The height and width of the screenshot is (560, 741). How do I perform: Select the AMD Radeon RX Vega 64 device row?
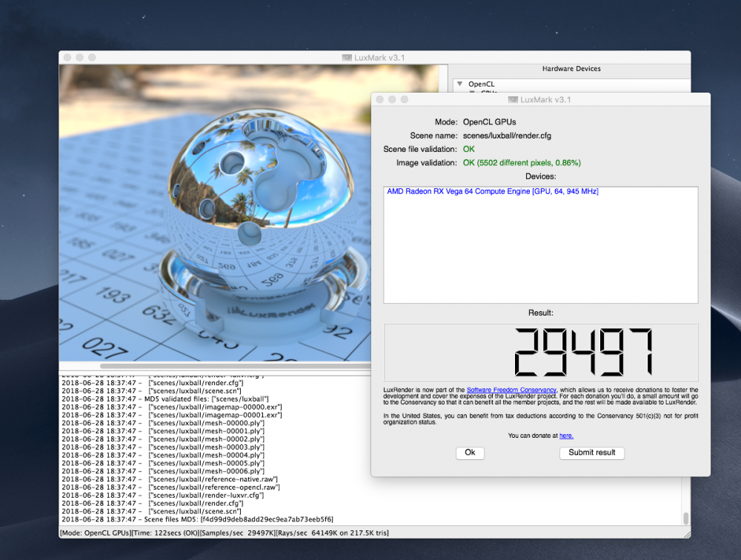click(493, 191)
